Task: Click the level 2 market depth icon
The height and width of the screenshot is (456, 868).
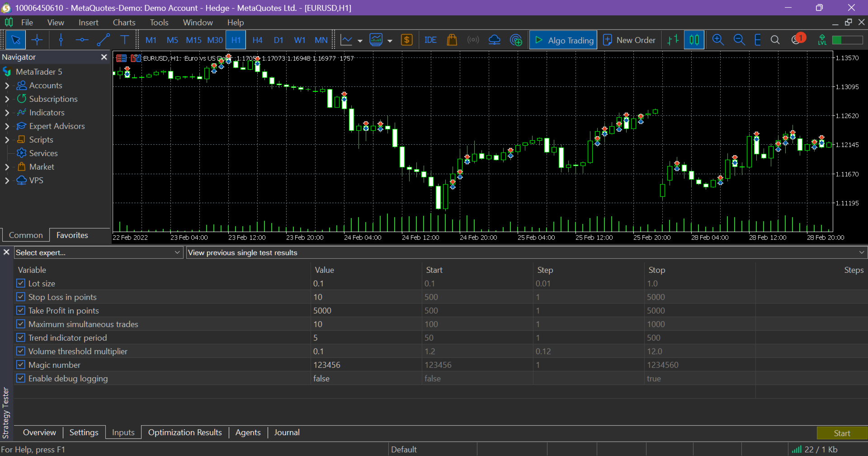Action: click(822, 40)
